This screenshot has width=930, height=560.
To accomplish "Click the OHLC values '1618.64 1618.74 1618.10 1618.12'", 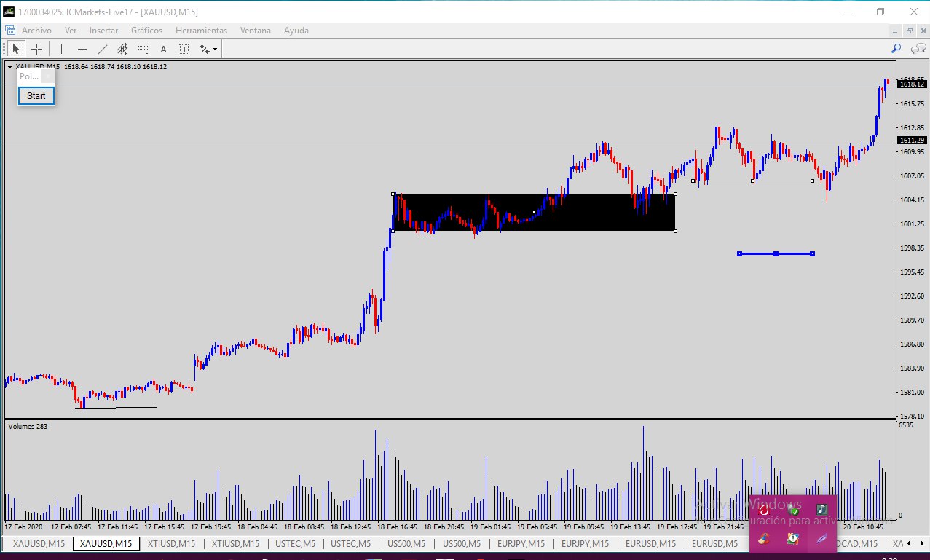I will point(115,66).
